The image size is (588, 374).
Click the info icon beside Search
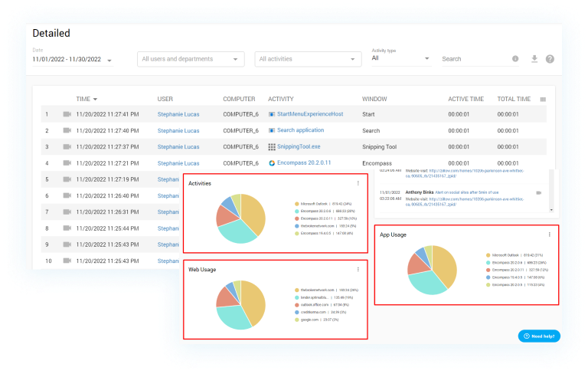coord(515,59)
